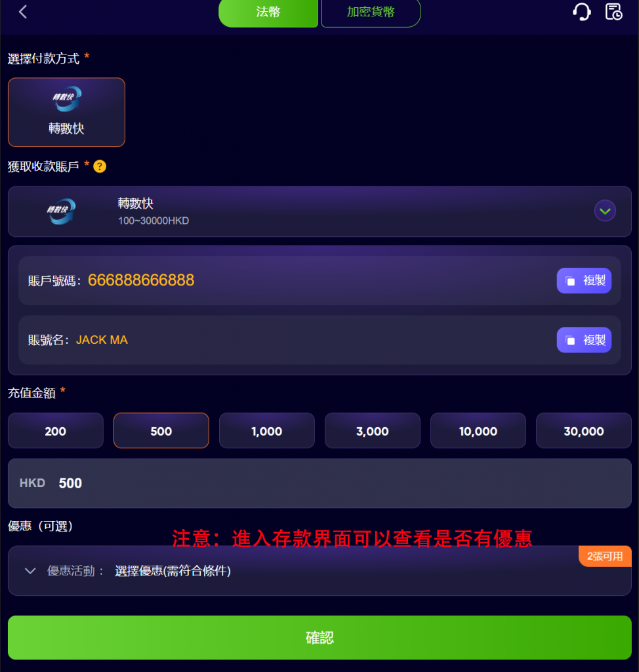Click the green 確認 button
This screenshot has height=672, width=639.
(319, 637)
